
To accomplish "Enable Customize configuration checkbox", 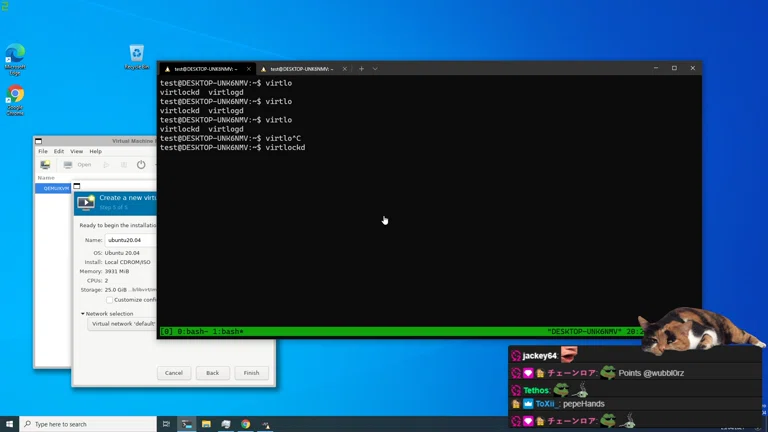I will click(x=109, y=300).
